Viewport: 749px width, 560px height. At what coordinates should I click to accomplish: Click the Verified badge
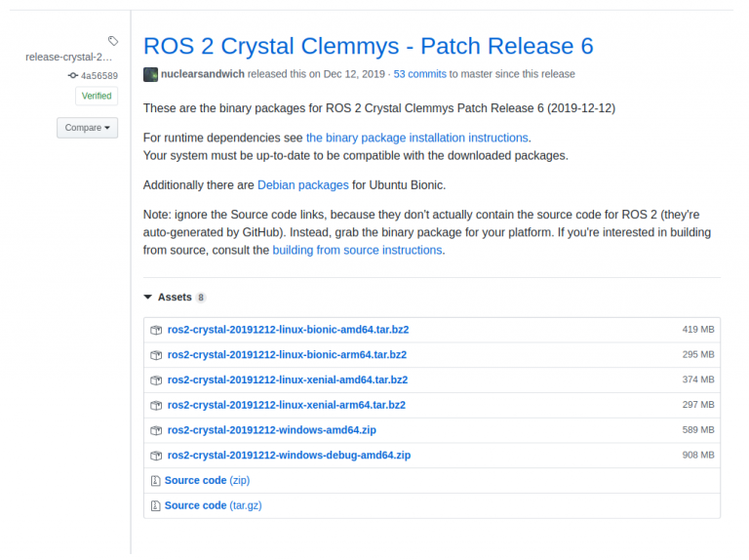(97, 96)
